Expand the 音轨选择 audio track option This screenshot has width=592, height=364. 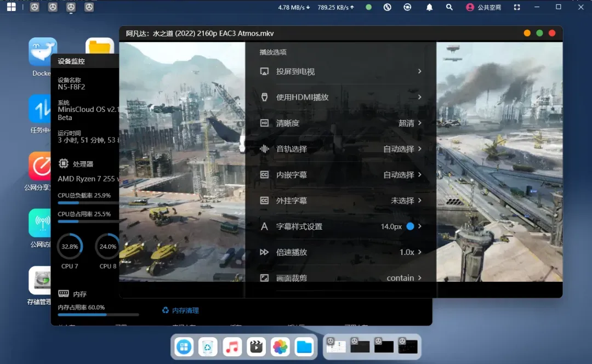click(340, 149)
